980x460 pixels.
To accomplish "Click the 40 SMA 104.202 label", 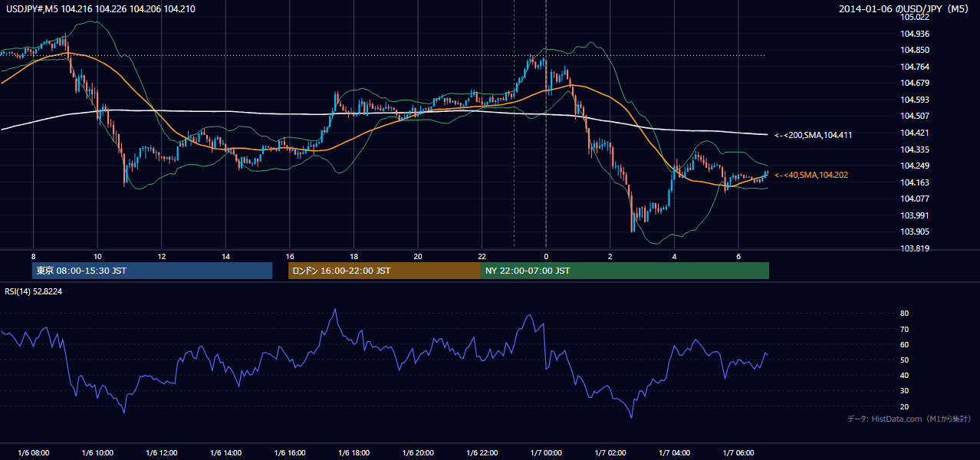I will 811,176.
